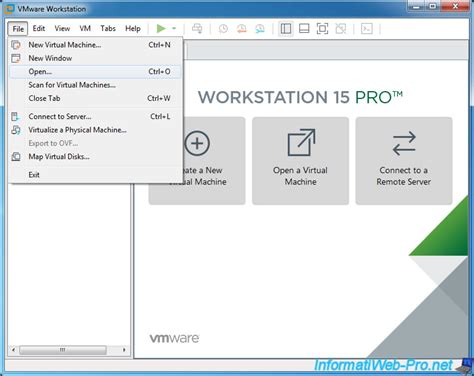Click the Virtualize a Physical Machine icon
Screen dimensions: 474x376
pos(16,130)
